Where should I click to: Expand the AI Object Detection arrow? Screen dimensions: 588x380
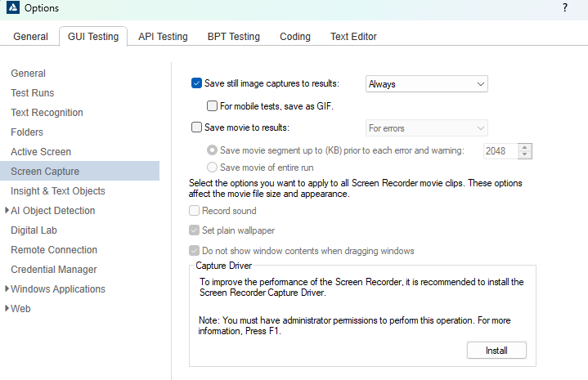7,210
